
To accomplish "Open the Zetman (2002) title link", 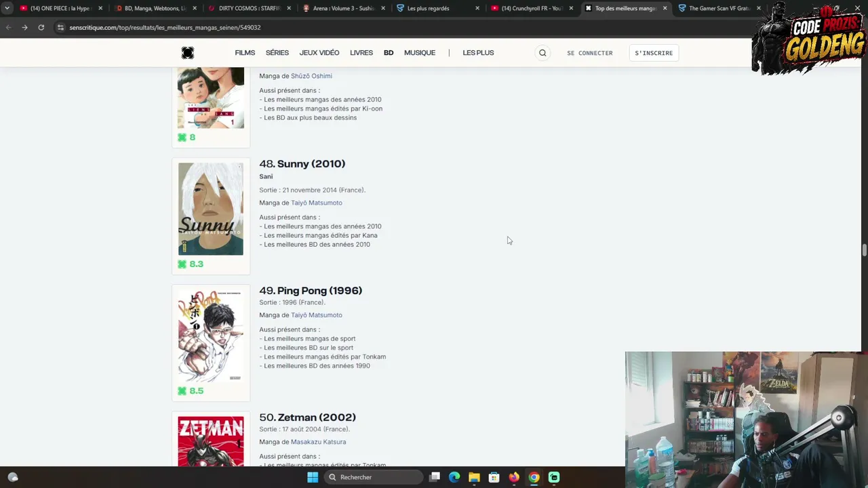I will [317, 417].
